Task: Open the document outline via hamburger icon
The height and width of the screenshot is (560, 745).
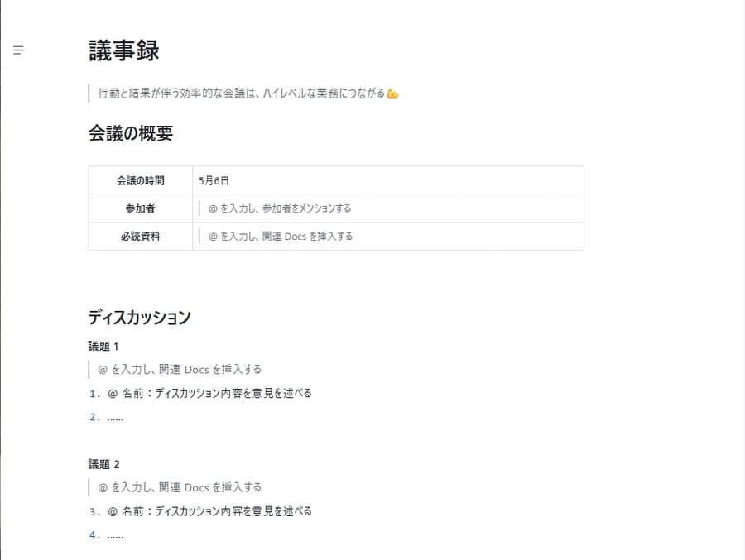Action: pyautogui.click(x=17, y=50)
